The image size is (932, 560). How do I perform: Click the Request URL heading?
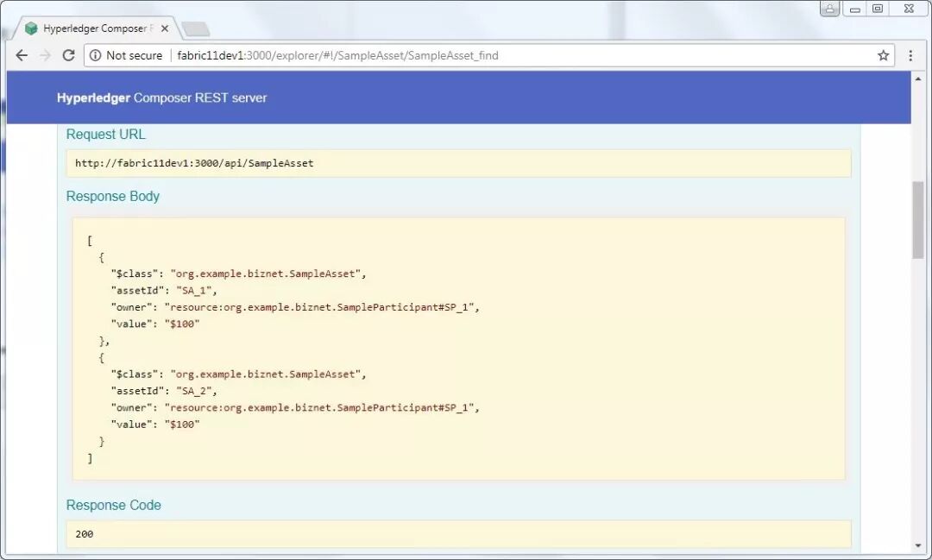106,135
